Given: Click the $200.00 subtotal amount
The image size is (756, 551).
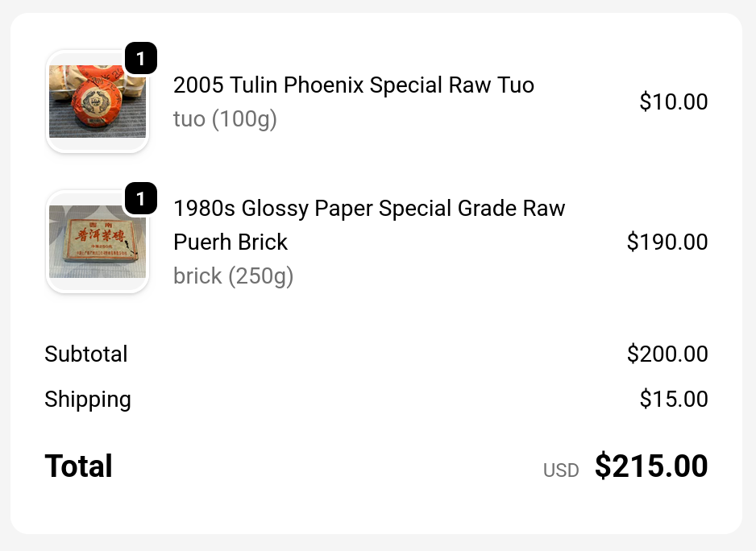Looking at the screenshot, I should (x=667, y=354).
